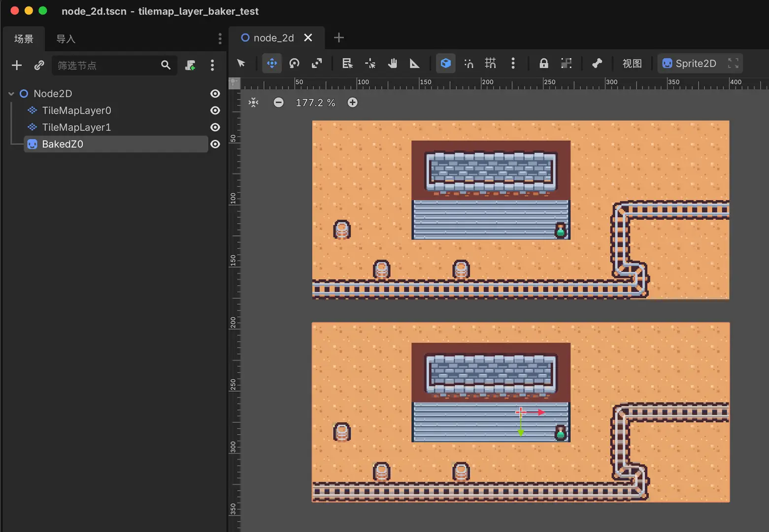Hide the TileMapLayer0 layer
Image resolution: width=769 pixels, height=532 pixels.
(215, 110)
